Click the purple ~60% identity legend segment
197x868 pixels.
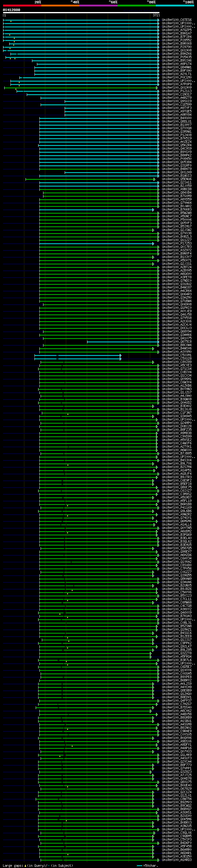[x=99, y=6]
